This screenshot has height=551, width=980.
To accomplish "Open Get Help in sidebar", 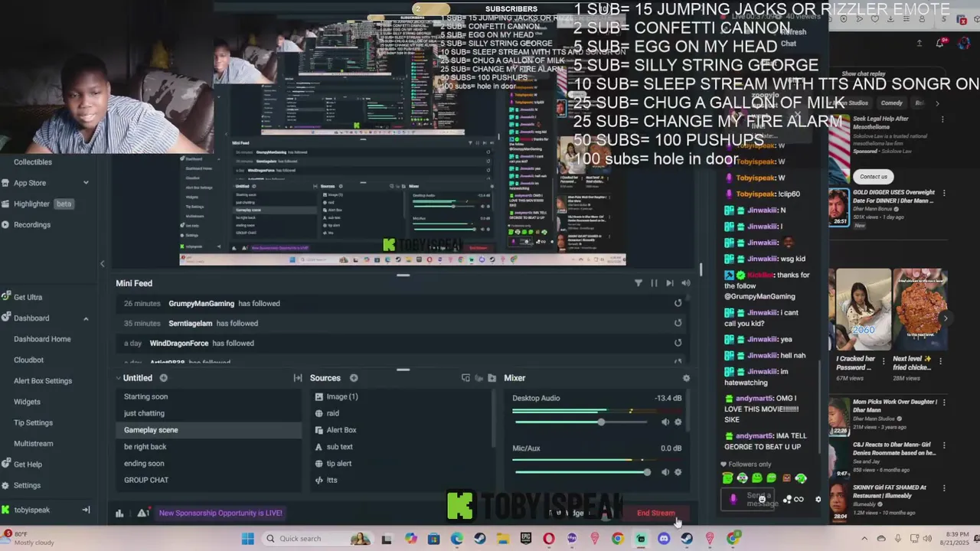I will 28,465.
